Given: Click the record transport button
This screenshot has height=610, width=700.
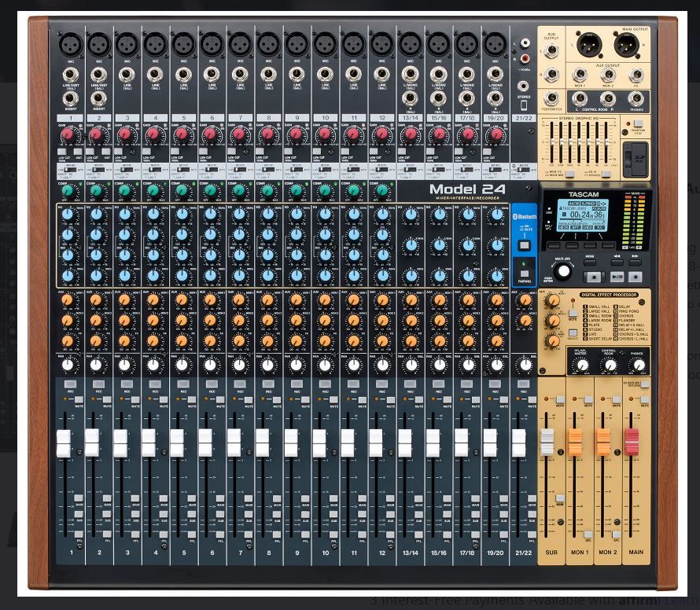Looking at the screenshot, I should click(636, 277).
